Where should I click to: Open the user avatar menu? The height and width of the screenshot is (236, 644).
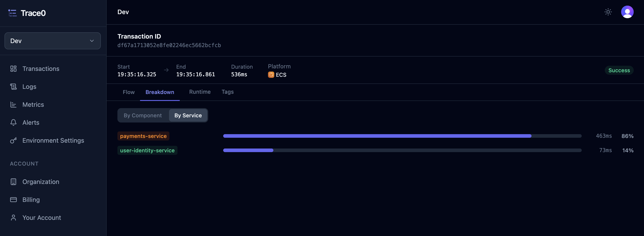627,12
